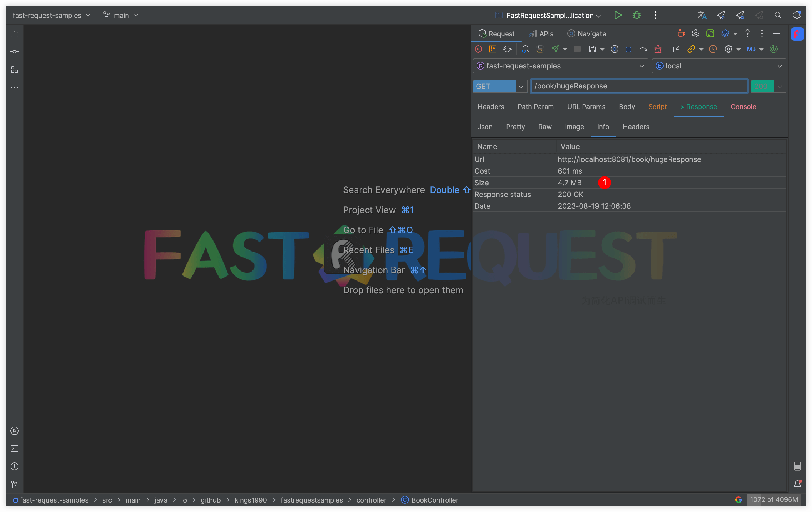Expand the GET method dropdown
This screenshot has height=512, width=812.
coord(521,87)
